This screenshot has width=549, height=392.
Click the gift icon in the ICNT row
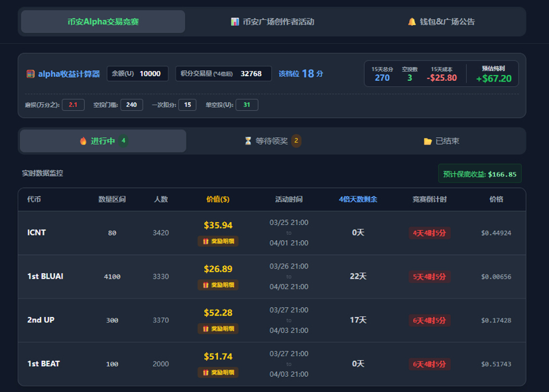[206, 241]
